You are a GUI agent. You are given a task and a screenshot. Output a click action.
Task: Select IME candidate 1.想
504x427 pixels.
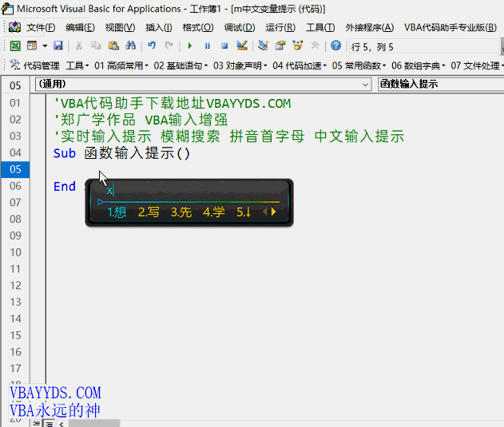coord(117,212)
